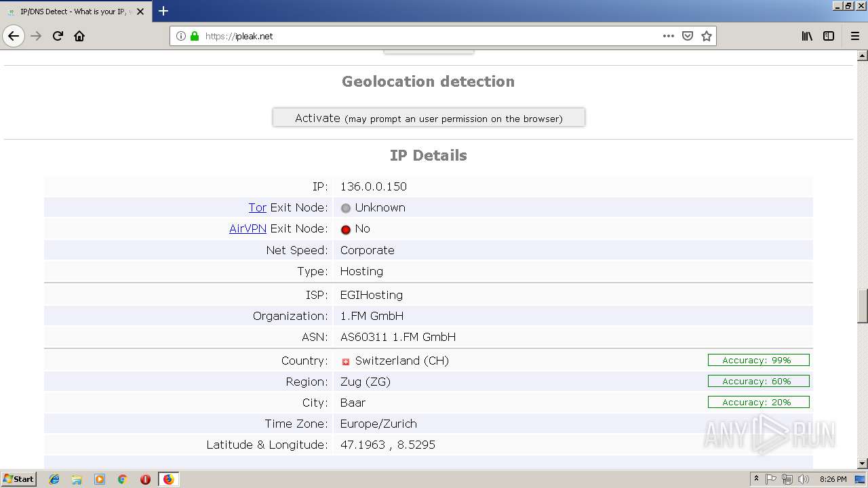Click the scrollbar down arrow
The width and height of the screenshot is (868, 488).
pos(862,464)
